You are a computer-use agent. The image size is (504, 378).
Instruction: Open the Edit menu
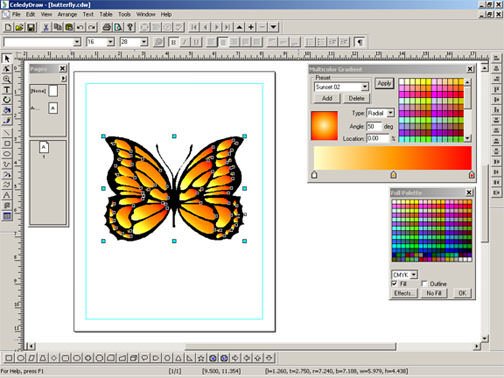click(x=30, y=14)
